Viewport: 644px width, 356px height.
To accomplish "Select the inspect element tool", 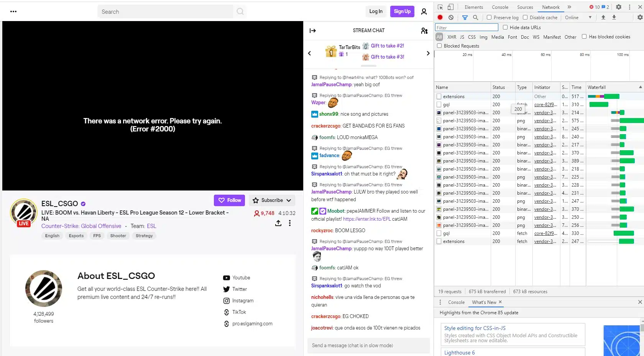I will tap(440, 7).
